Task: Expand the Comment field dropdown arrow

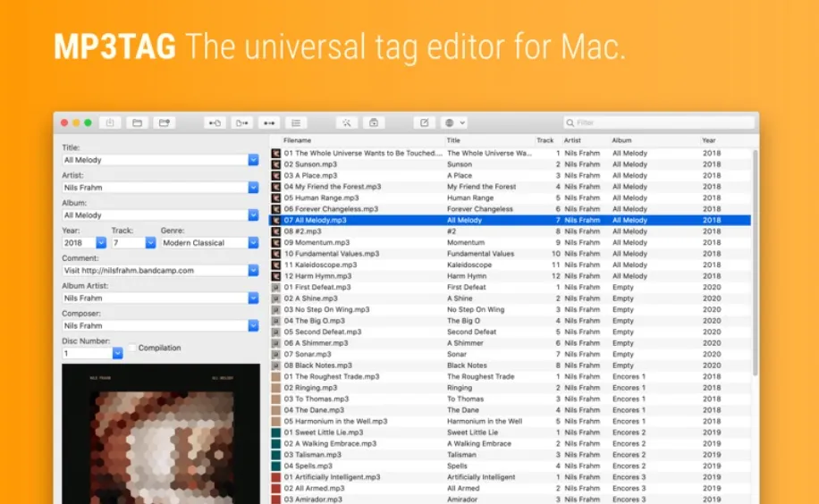Action: pos(253,271)
